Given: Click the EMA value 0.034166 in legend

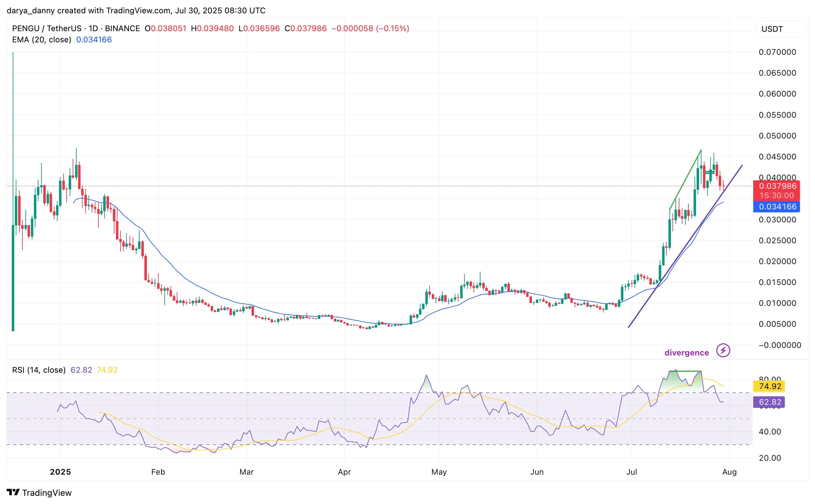Looking at the screenshot, I should click(94, 40).
